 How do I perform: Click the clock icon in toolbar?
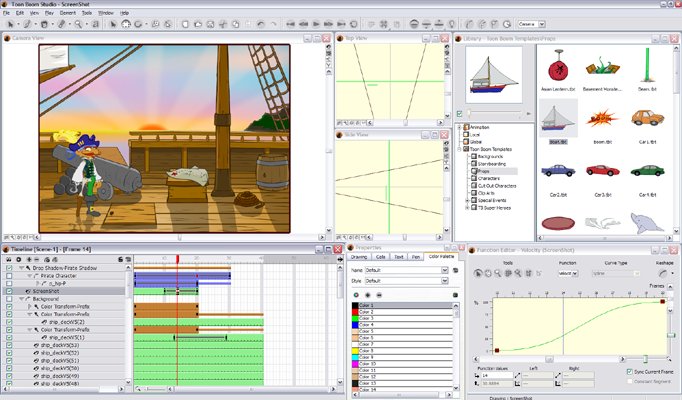coord(507,24)
